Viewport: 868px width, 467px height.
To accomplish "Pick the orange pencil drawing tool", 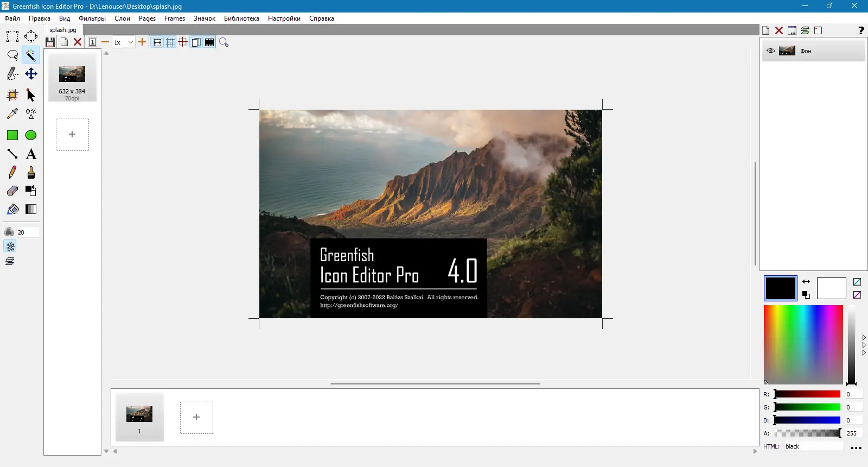I will tap(12, 173).
